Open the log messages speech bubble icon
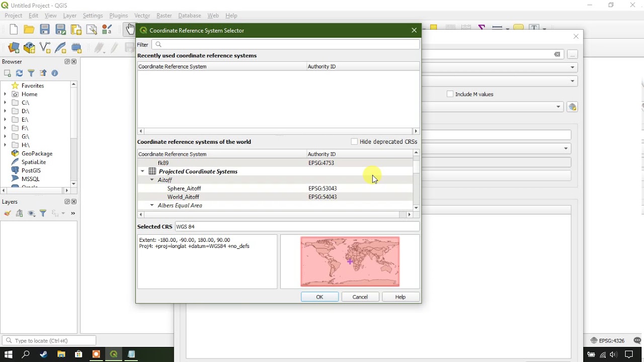This screenshot has height=362, width=644. 637,341
